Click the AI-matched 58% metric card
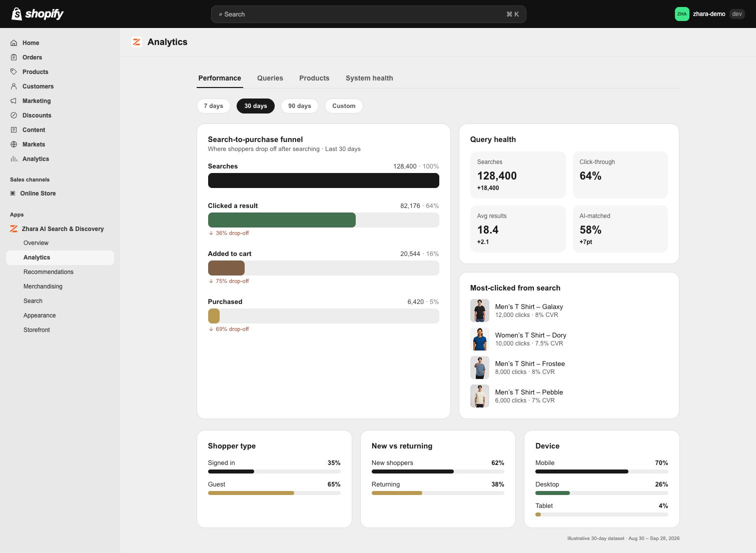Screen dimensions: 756x553 pos(620,229)
